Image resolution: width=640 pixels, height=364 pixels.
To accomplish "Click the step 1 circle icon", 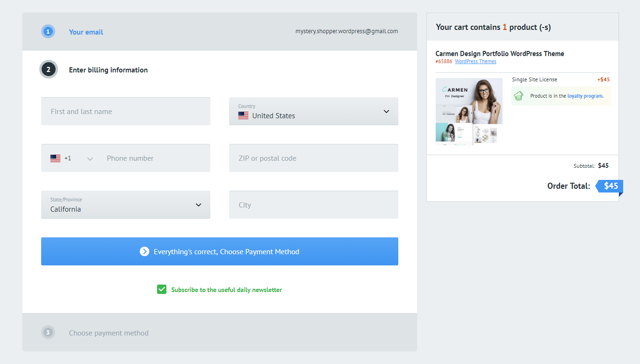I will (48, 32).
